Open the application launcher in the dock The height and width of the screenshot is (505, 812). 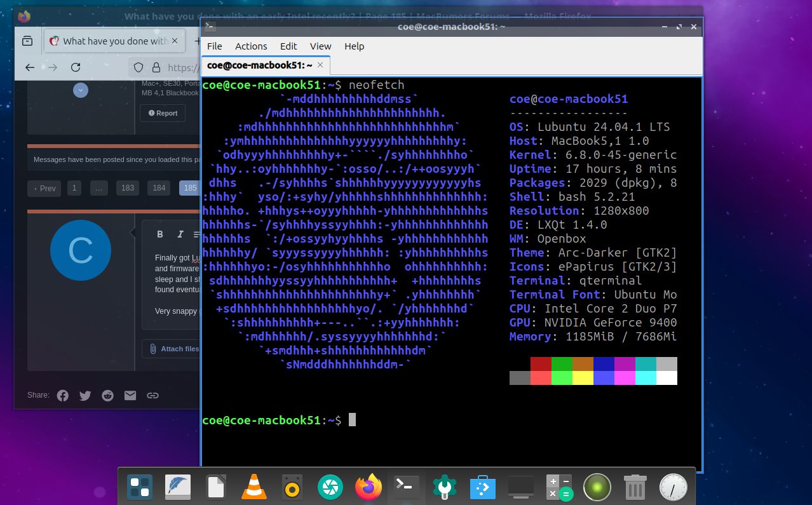coord(139,487)
